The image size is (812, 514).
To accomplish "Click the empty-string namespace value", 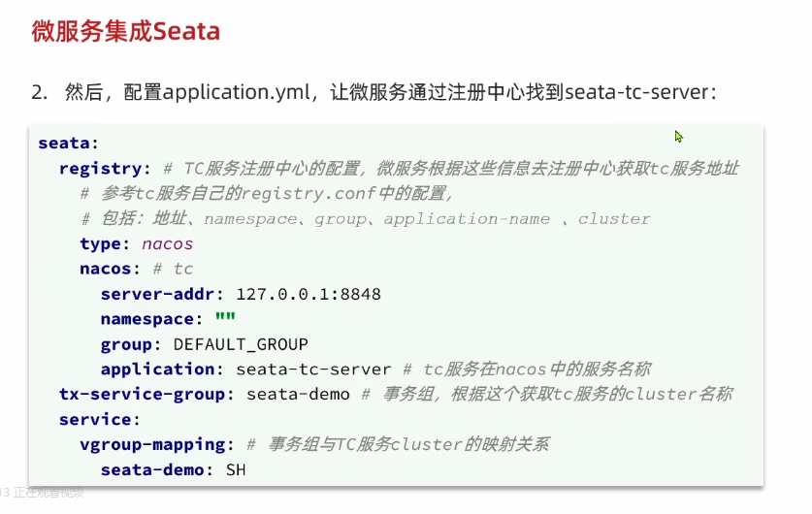I will tap(225, 319).
